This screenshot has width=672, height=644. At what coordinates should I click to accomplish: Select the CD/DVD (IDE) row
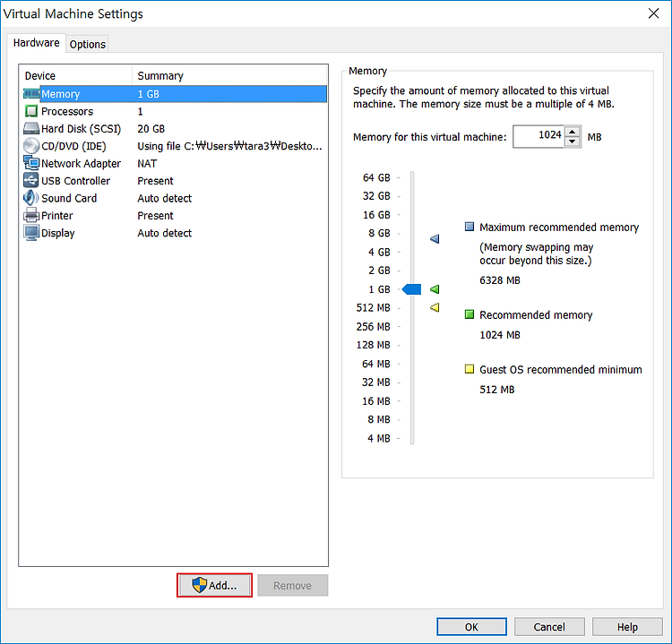point(175,146)
